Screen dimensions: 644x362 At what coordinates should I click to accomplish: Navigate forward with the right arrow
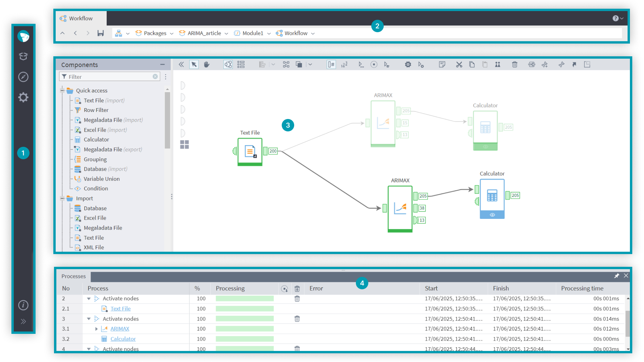[x=88, y=33]
